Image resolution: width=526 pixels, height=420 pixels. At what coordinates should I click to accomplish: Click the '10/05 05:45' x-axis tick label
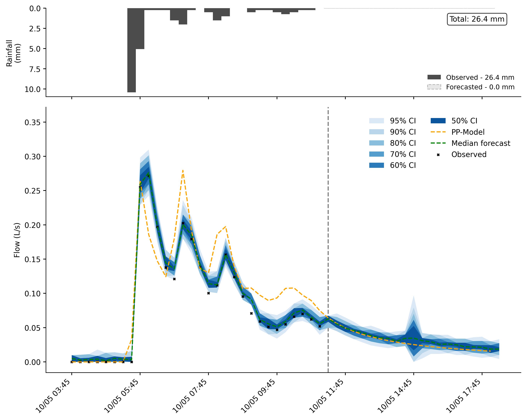coord(121,396)
